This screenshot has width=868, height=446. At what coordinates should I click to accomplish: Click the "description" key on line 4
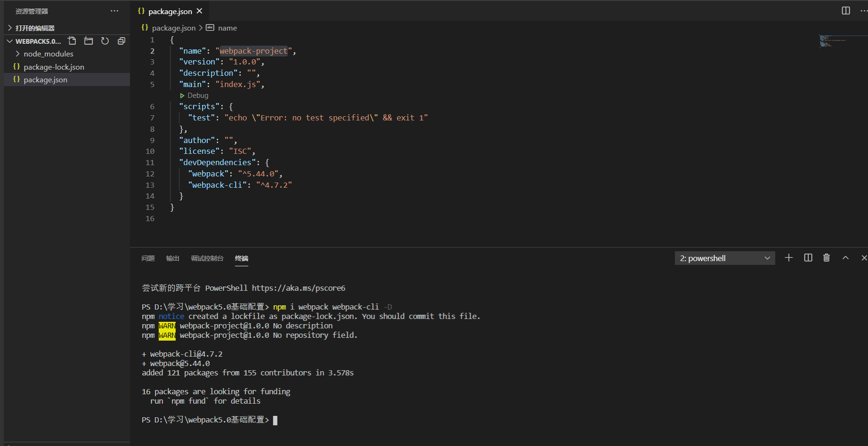click(208, 73)
